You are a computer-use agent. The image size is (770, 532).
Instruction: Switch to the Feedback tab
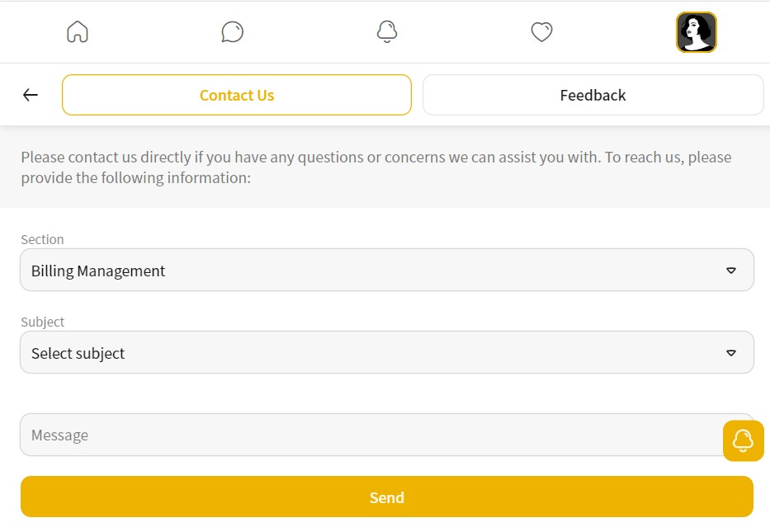coord(593,95)
